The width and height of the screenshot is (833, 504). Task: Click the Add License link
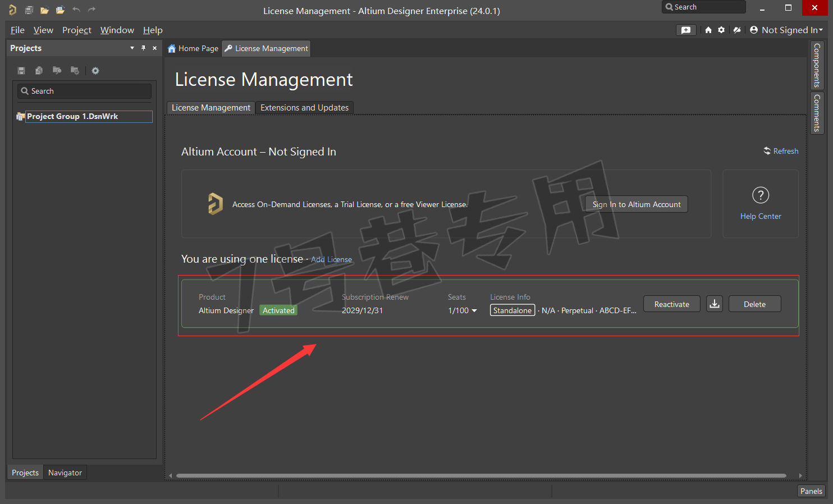click(331, 259)
